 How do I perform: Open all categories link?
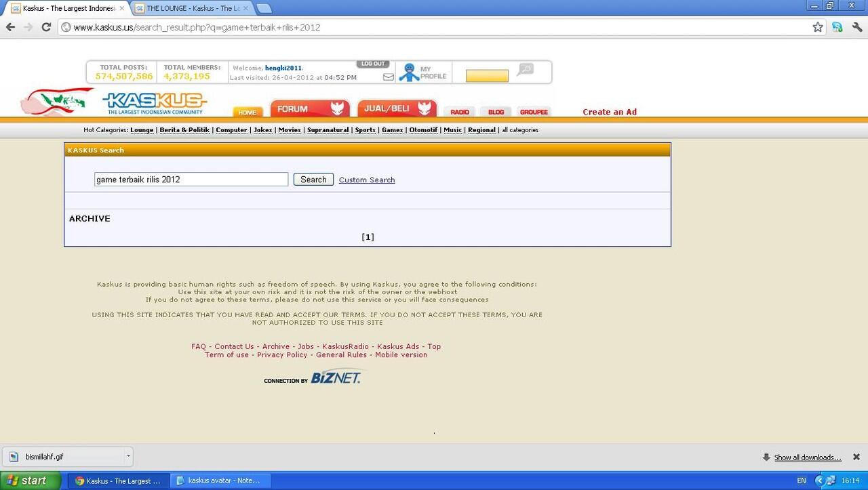coord(520,130)
